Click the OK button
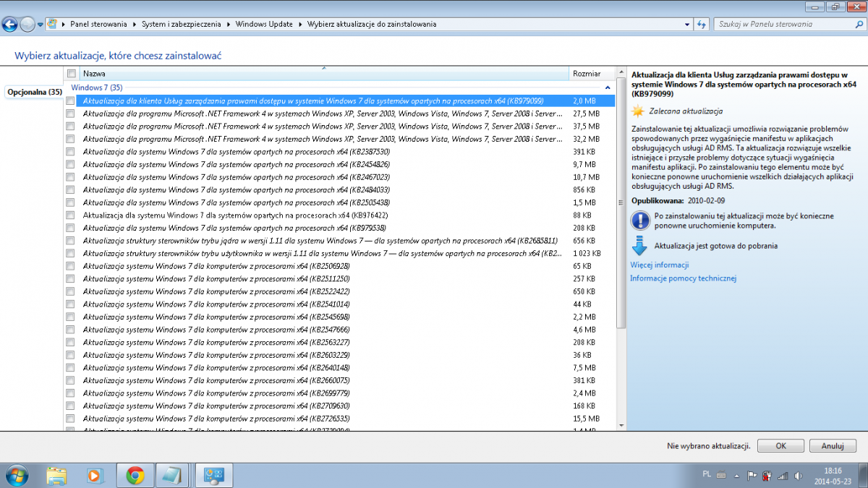Screen dimensions: 868x488 pos(780,446)
